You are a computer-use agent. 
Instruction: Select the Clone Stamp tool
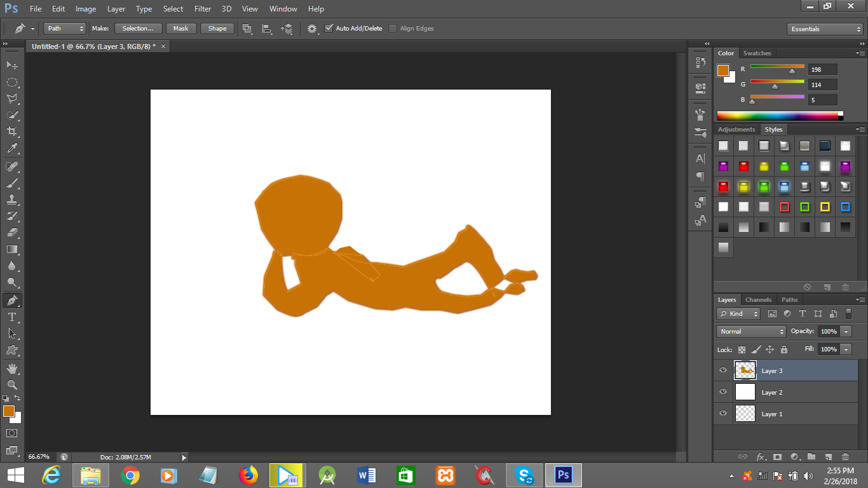tap(12, 200)
